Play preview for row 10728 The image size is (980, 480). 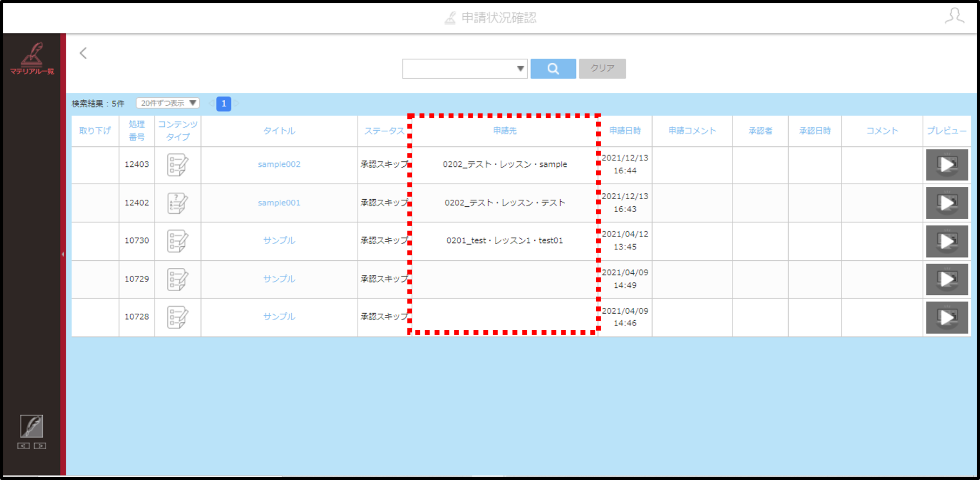click(947, 317)
